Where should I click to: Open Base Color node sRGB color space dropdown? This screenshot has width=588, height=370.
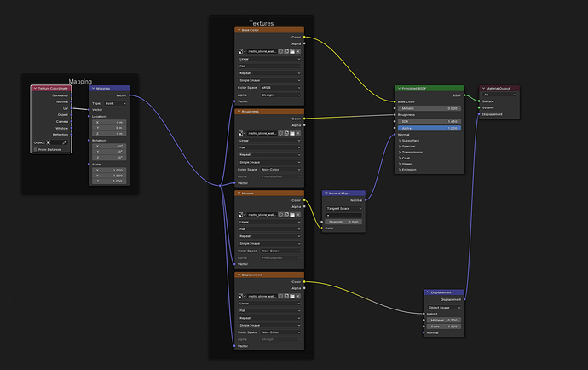coord(280,88)
